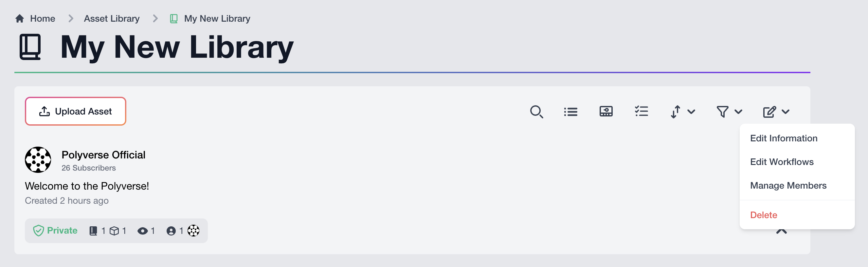The width and height of the screenshot is (868, 267).
Task: Open the search magnifying glass icon
Action: (x=537, y=112)
